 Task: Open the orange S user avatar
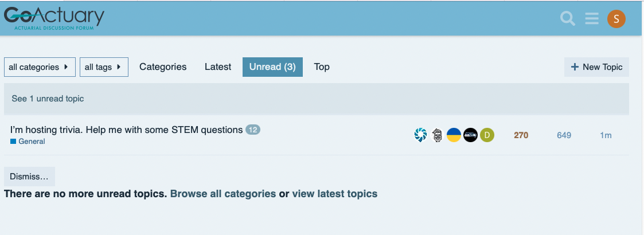616,19
